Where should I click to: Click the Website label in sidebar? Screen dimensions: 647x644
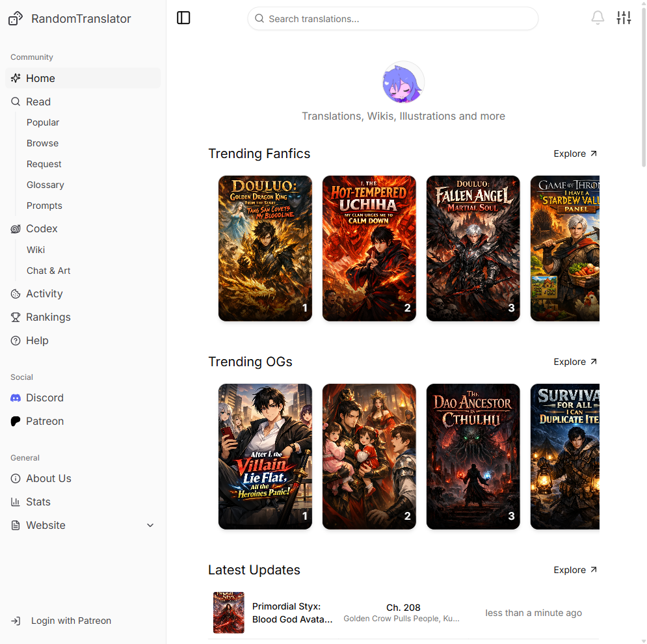coord(46,525)
